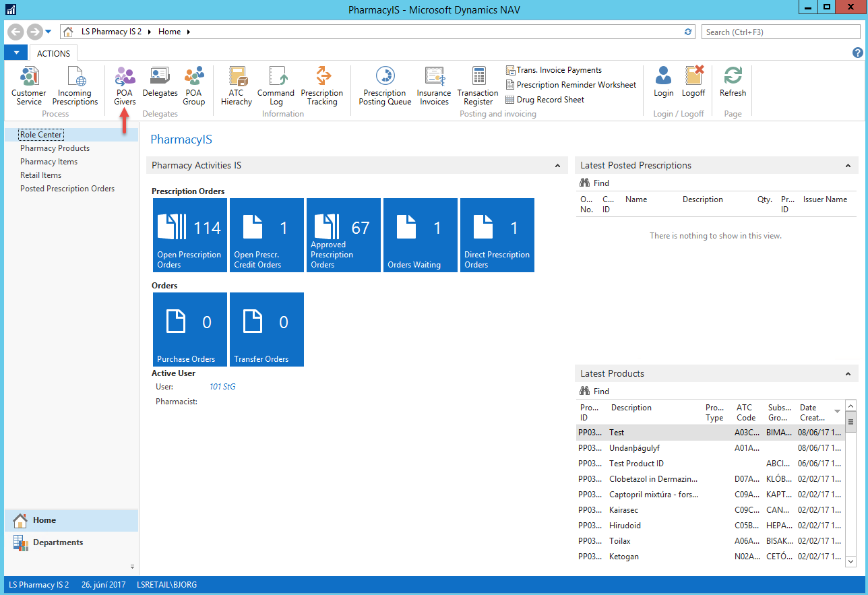Viewport: 868px width, 595px height.
Task: Open the Open Prescription Orders tile
Action: (189, 235)
